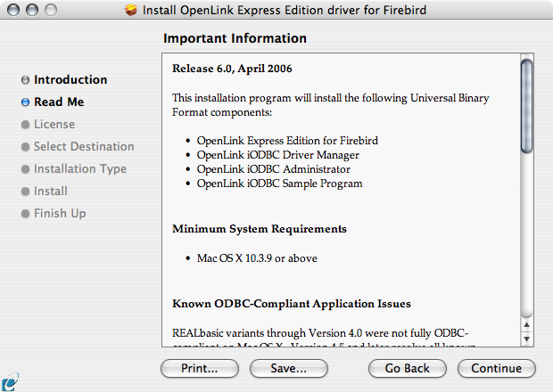Select the Read Me step label
Image resolution: width=553 pixels, height=392 pixels.
(59, 102)
